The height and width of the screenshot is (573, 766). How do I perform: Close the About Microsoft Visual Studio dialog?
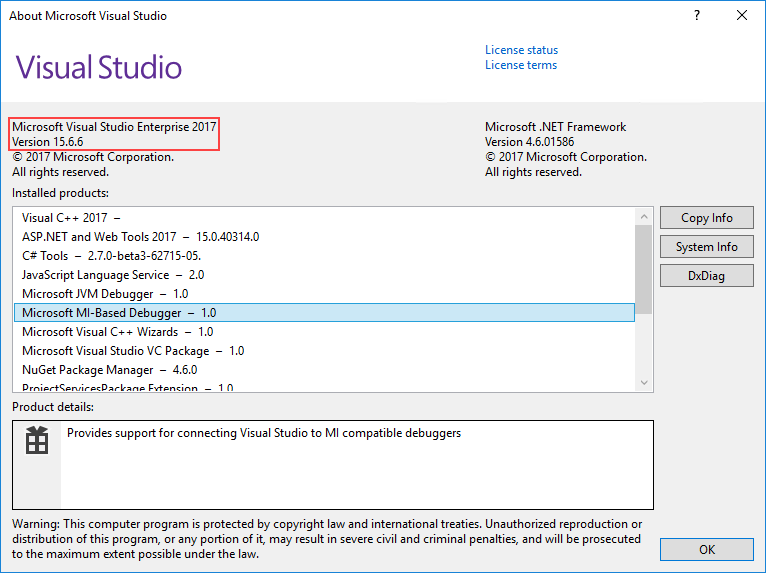coord(742,16)
